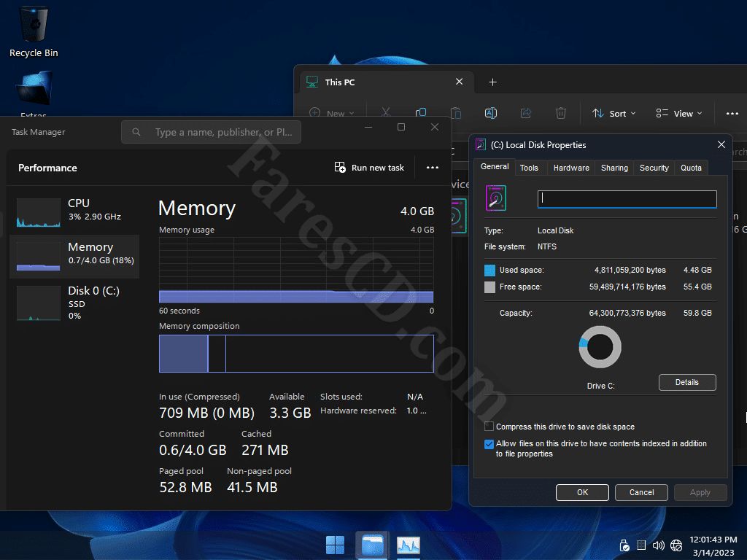The width and height of the screenshot is (747, 560).
Task: Click the security lock tray icon
Action: [624, 545]
